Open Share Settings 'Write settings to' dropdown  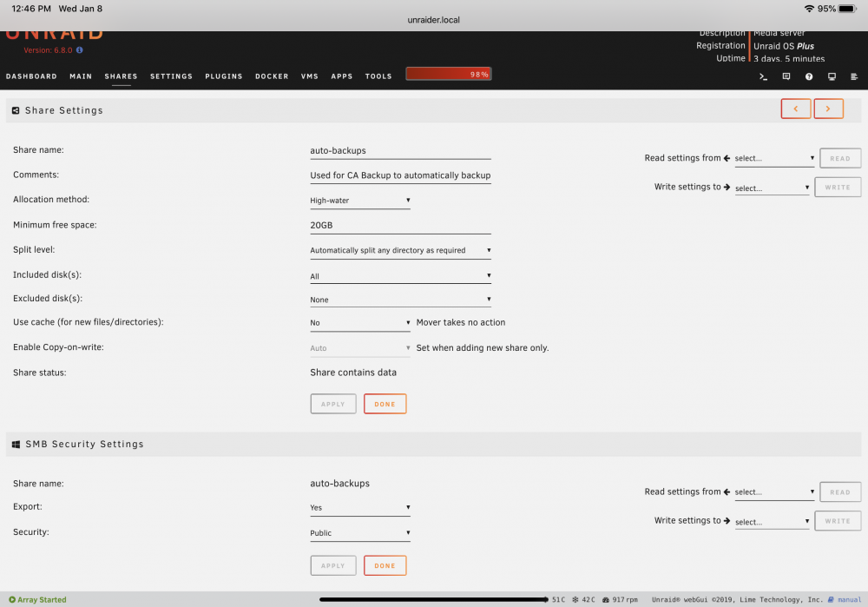pos(773,188)
